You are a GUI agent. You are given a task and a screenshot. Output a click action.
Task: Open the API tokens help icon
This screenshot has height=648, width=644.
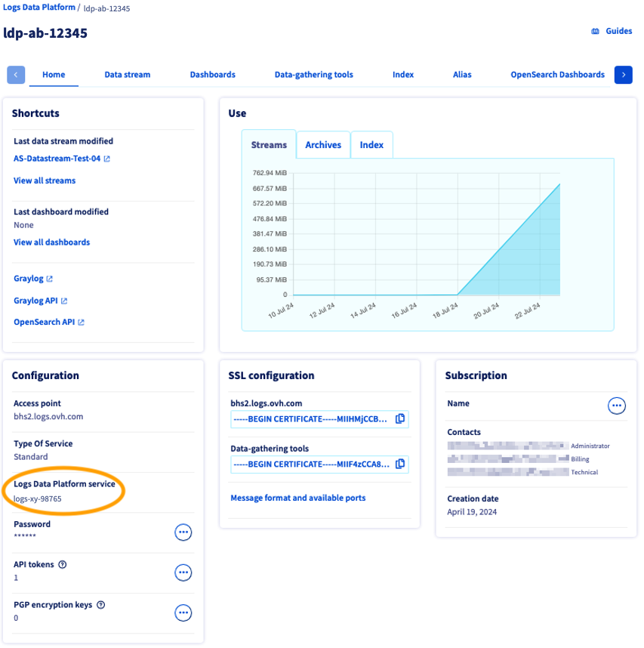pos(62,564)
